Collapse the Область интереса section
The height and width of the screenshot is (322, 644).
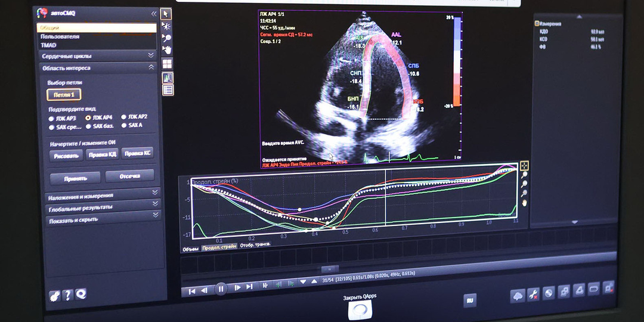click(98, 68)
